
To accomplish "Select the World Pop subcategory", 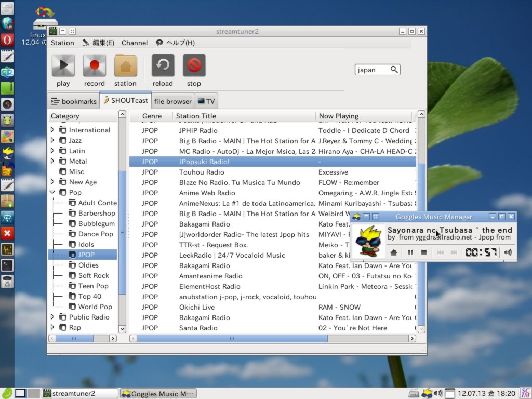I will tap(95, 307).
